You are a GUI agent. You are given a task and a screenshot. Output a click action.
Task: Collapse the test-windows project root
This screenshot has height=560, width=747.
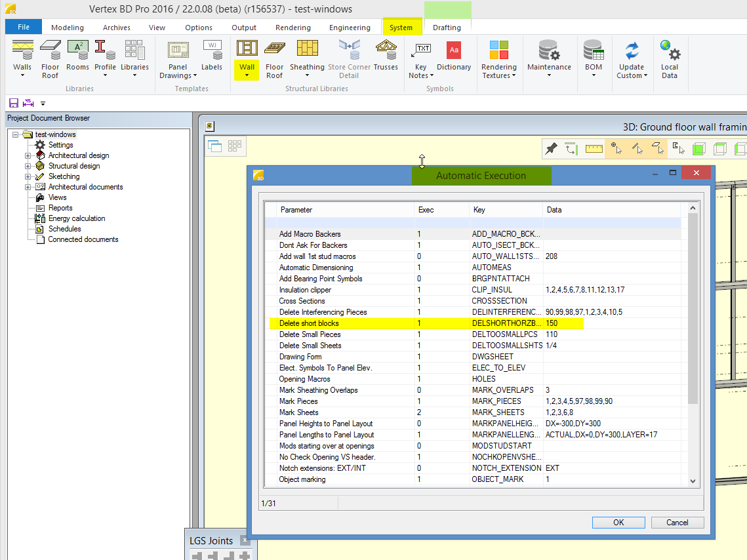(x=16, y=134)
